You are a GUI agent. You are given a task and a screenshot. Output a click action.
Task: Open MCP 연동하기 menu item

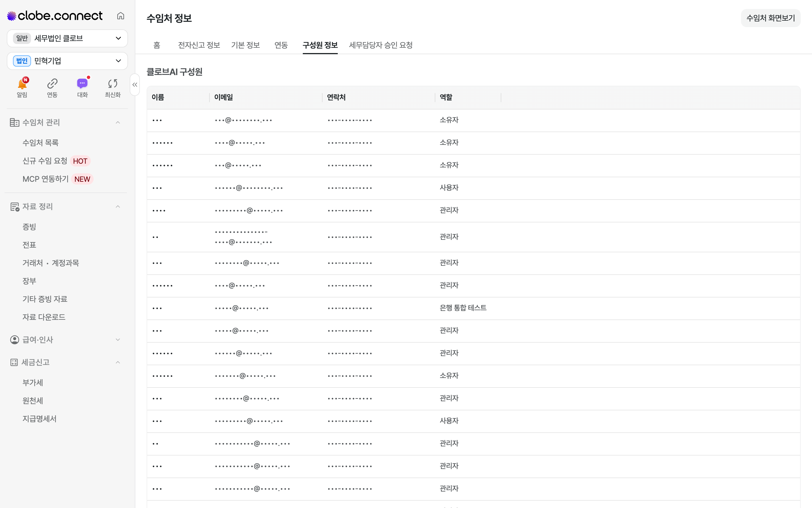[46, 179]
